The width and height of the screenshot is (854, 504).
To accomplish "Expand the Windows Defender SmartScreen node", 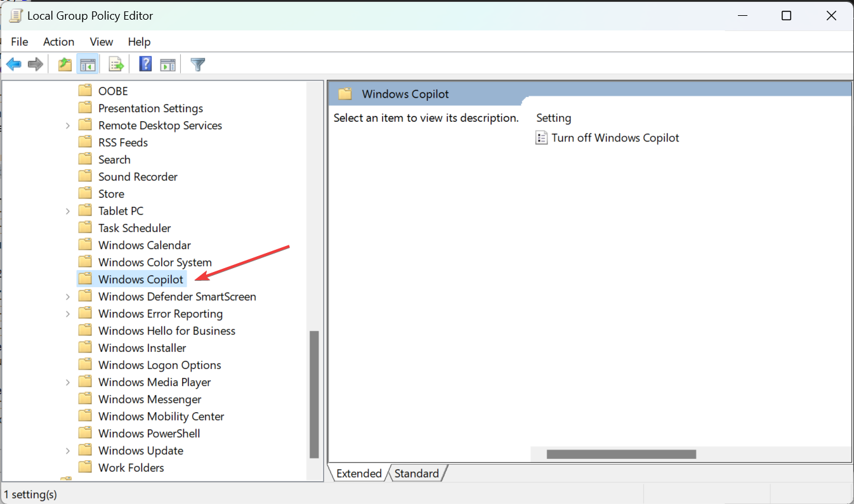I will 68,297.
